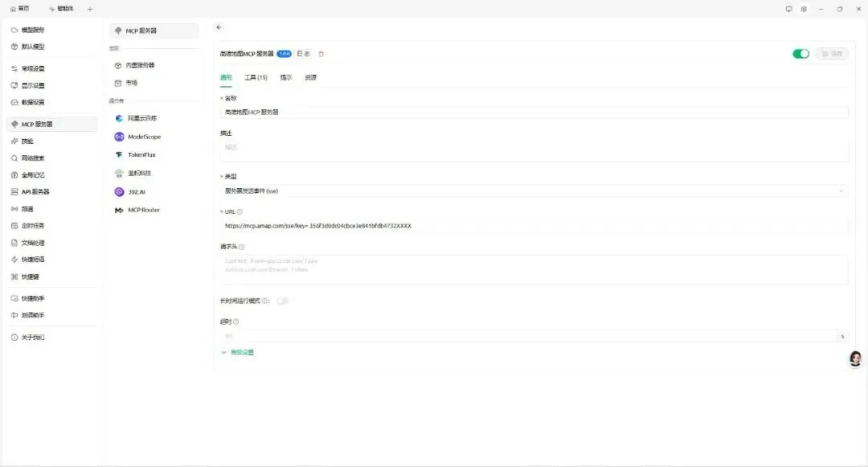The width and height of the screenshot is (868, 467).
Task: Open 常规设置 general settings
Action: coord(53,68)
